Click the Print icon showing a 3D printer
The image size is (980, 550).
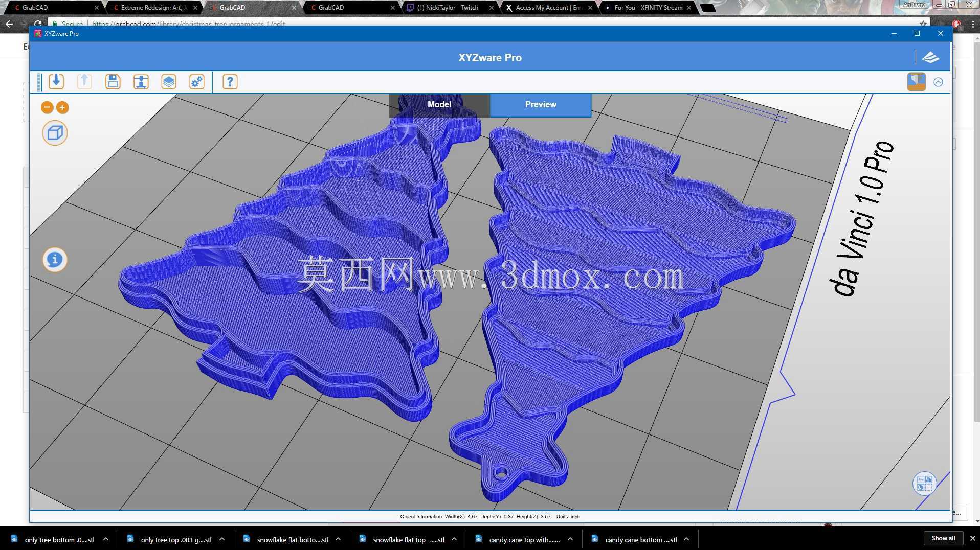coord(141,82)
